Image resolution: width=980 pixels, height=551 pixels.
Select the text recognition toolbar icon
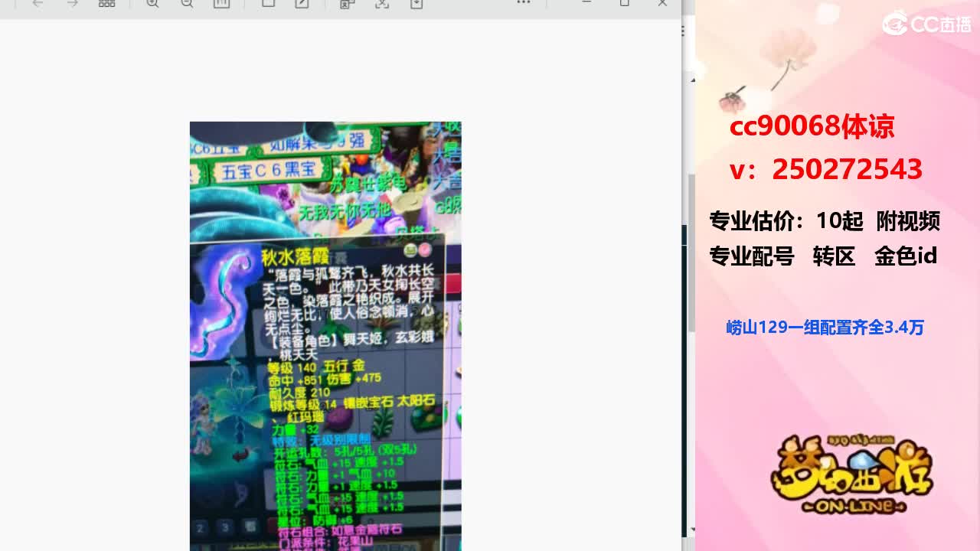point(347,4)
